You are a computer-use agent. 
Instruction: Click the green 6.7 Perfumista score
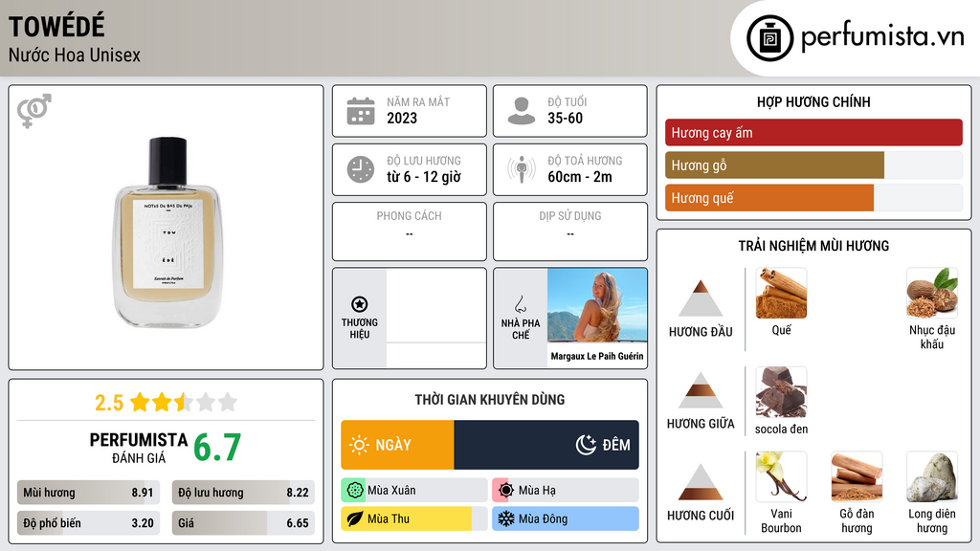pos(217,448)
